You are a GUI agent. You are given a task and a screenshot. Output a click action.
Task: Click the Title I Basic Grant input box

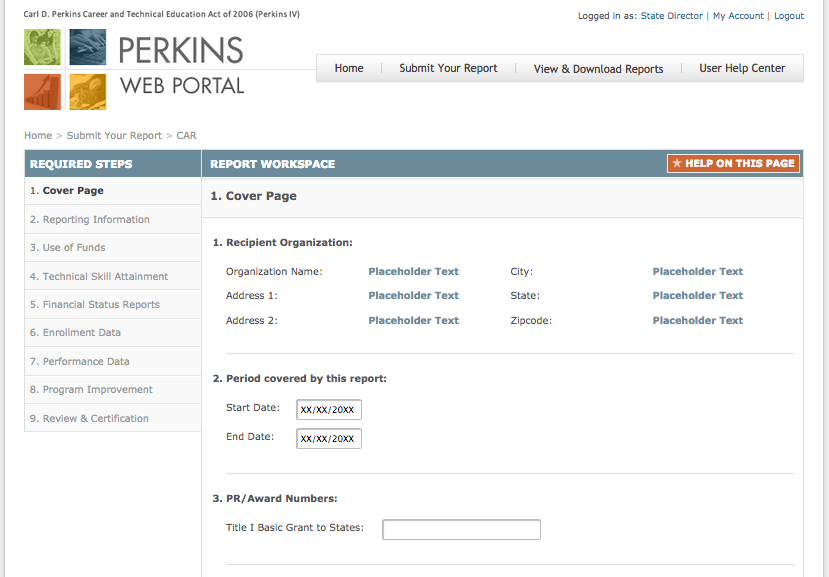461,529
